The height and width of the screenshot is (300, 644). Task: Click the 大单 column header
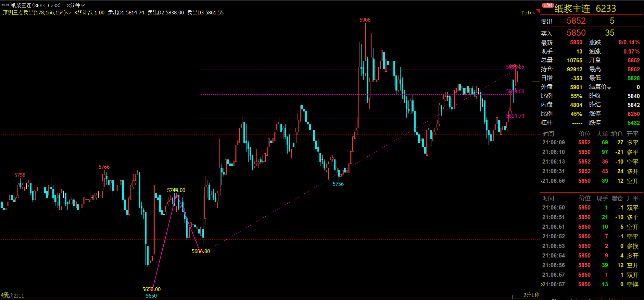click(x=602, y=134)
